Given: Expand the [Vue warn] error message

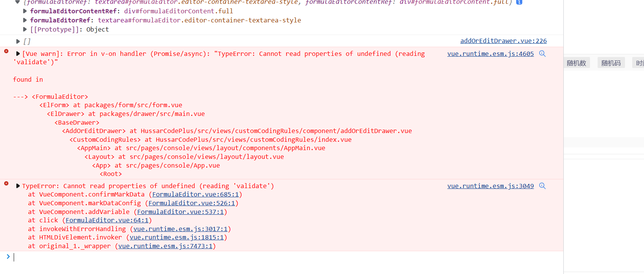Looking at the screenshot, I should (18, 54).
